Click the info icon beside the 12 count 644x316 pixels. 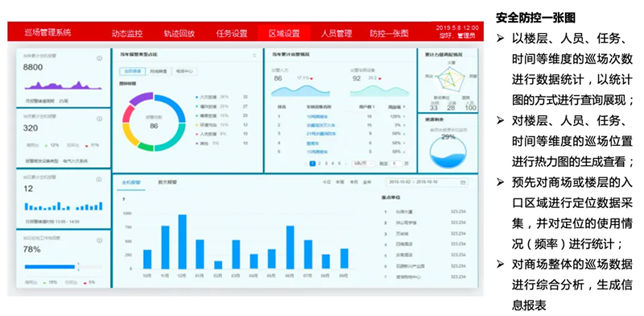pyautogui.click(x=99, y=180)
